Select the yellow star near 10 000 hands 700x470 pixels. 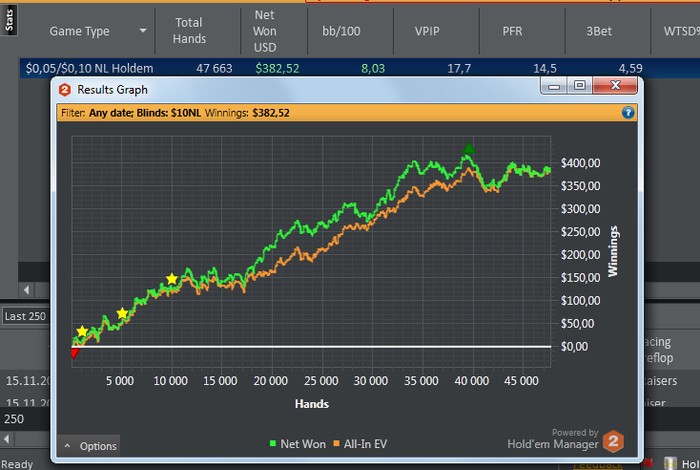click(x=172, y=279)
